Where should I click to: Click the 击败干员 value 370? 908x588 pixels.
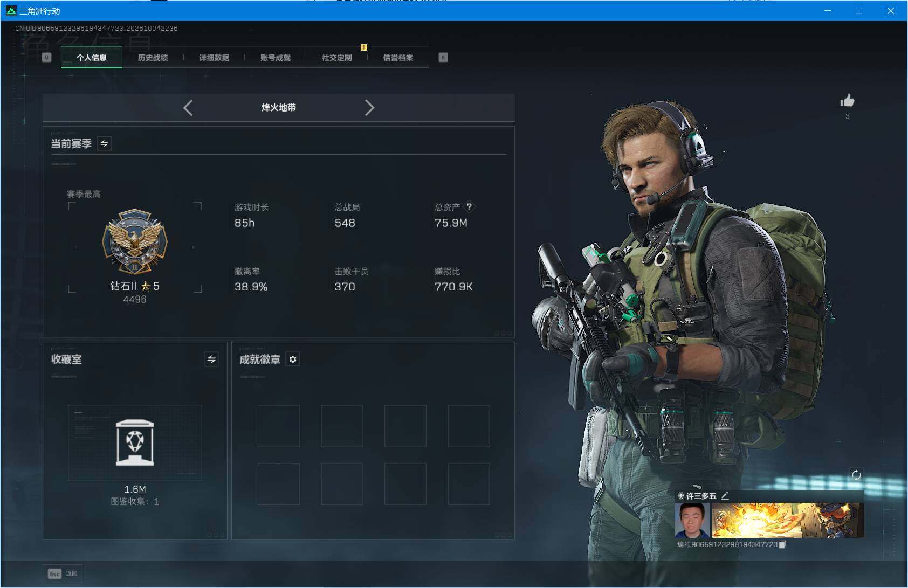point(345,287)
